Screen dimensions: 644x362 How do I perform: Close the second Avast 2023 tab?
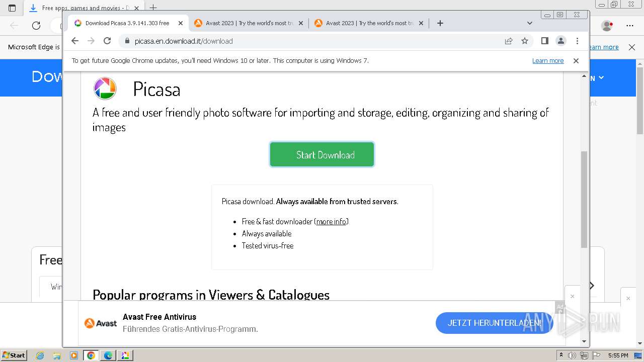[421, 23]
